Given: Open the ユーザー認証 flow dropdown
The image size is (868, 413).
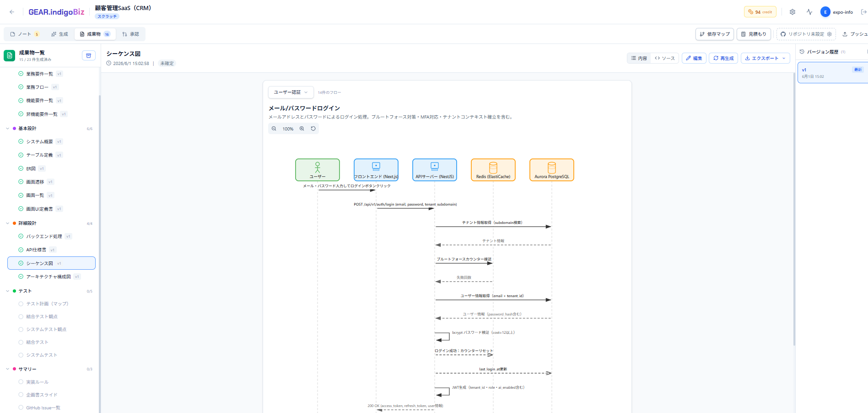Looking at the screenshot, I should click(x=291, y=92).
